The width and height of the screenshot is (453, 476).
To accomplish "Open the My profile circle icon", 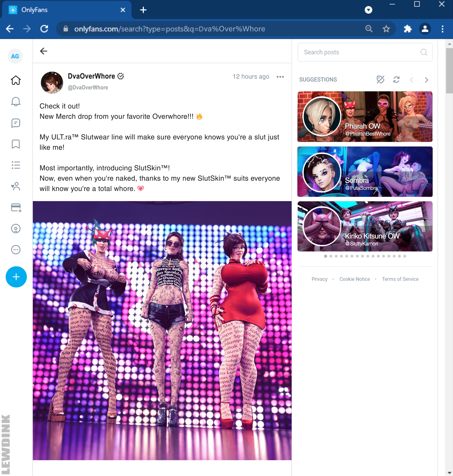I will tap(16, 229).
